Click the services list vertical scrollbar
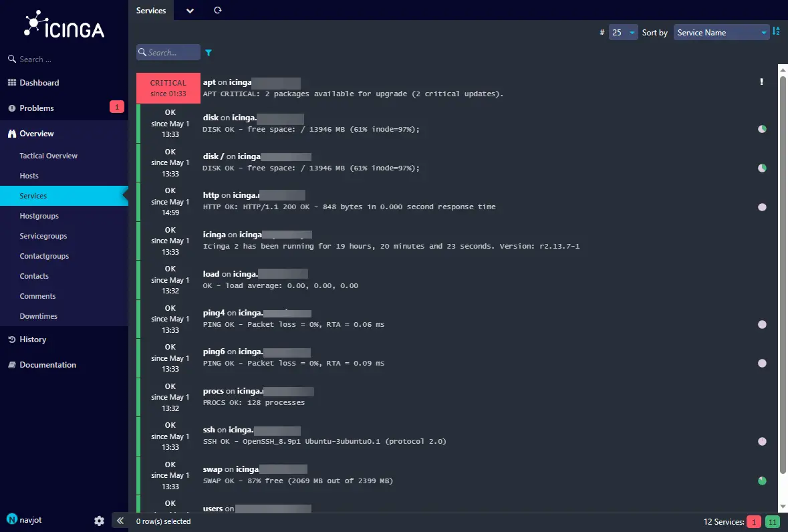This screenshot has width=788, height=532. point(783,267)
